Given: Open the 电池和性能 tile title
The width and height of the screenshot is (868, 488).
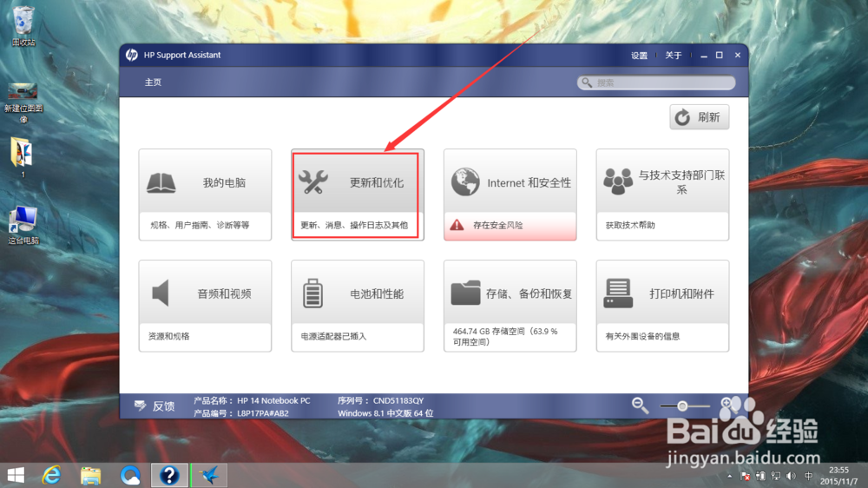Looking at the screenshot, I should coord(377,293).
